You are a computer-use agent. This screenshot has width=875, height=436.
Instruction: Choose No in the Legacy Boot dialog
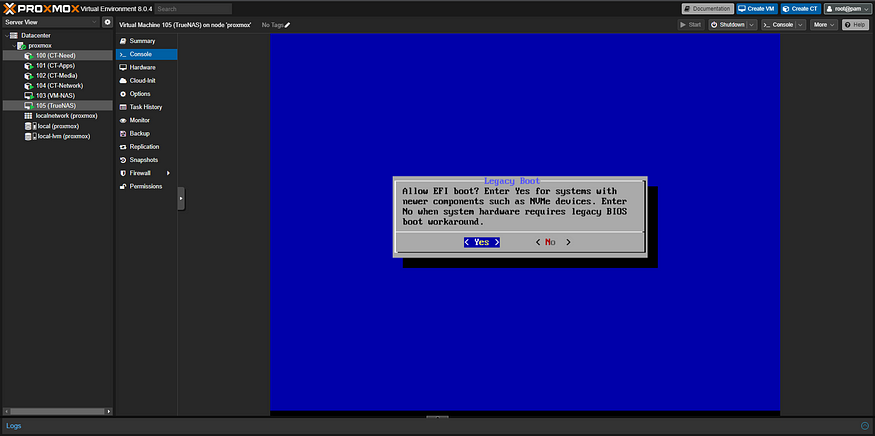pyautogui.click(x=553, y=242)
